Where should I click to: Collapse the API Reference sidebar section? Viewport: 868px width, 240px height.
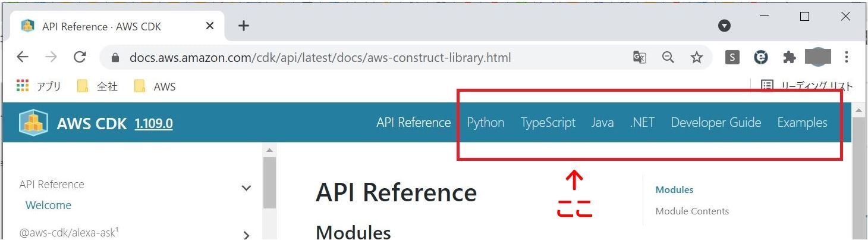tap(246, 188)
